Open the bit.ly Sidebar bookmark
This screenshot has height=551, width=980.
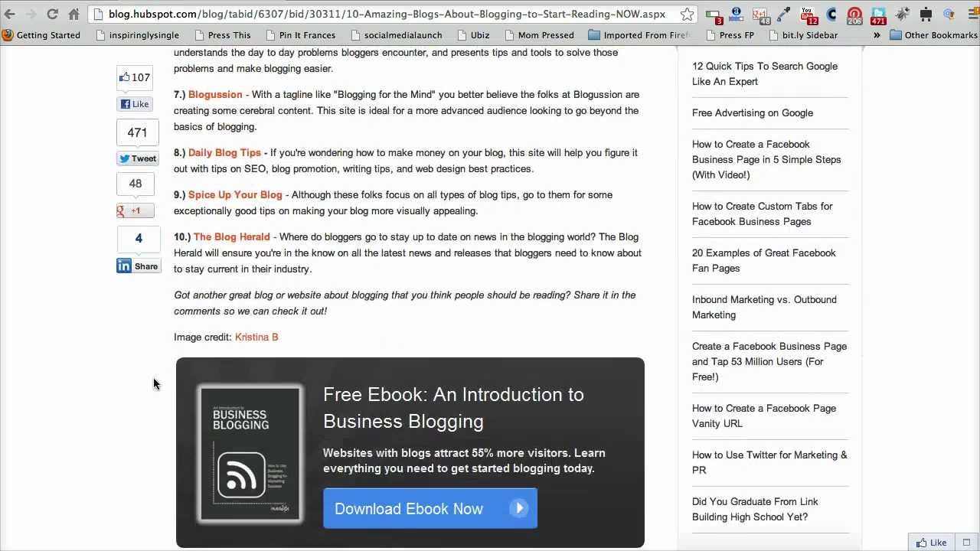point(802,35)
